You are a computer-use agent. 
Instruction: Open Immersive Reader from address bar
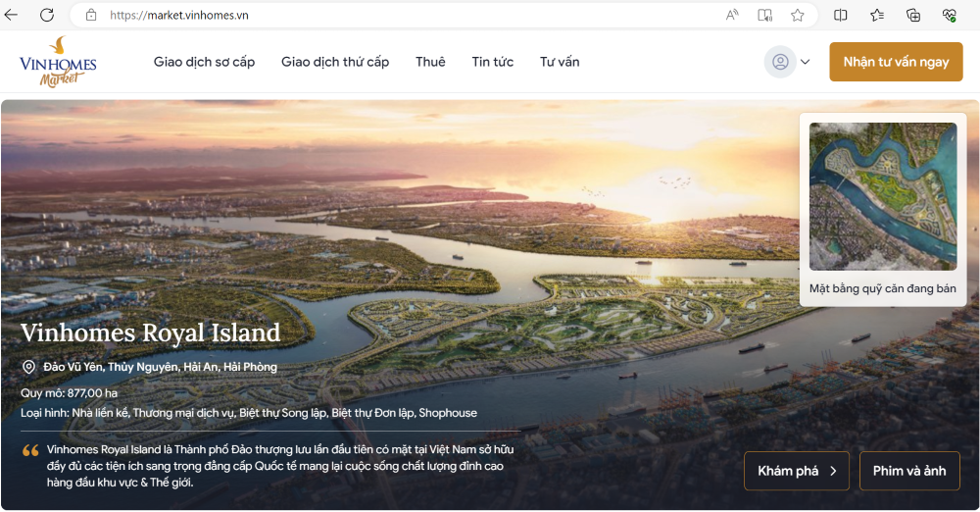click(764, 15)
